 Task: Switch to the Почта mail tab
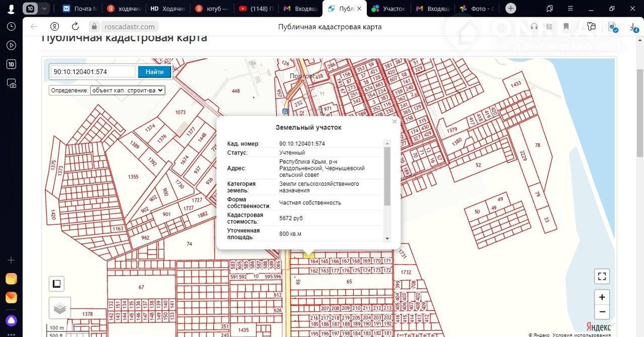coord(79,9)
